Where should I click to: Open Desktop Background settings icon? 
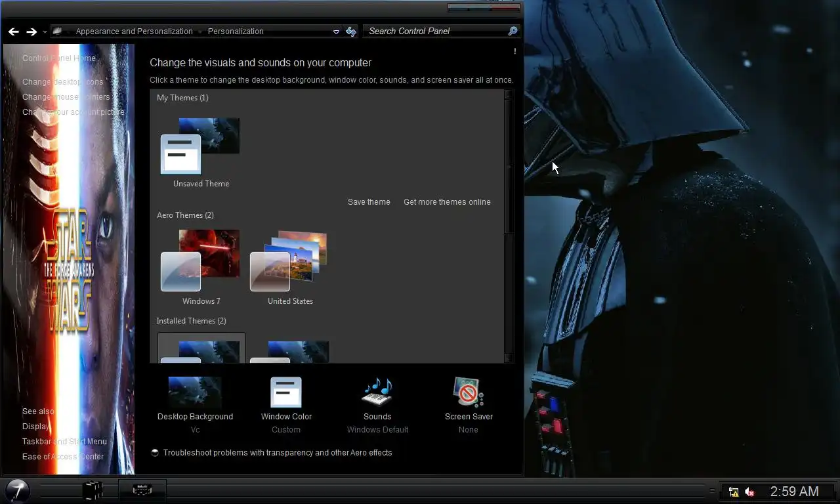click(195, 392)
